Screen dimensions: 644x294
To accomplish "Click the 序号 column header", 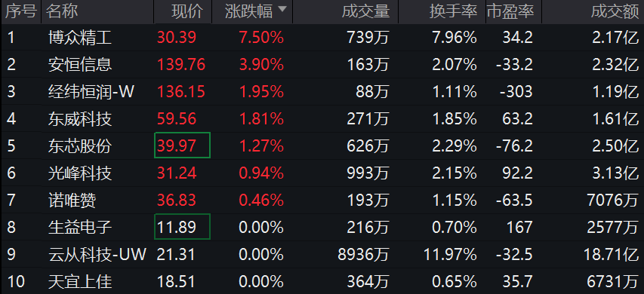I will pyautogui.click(x=21, y=12).
